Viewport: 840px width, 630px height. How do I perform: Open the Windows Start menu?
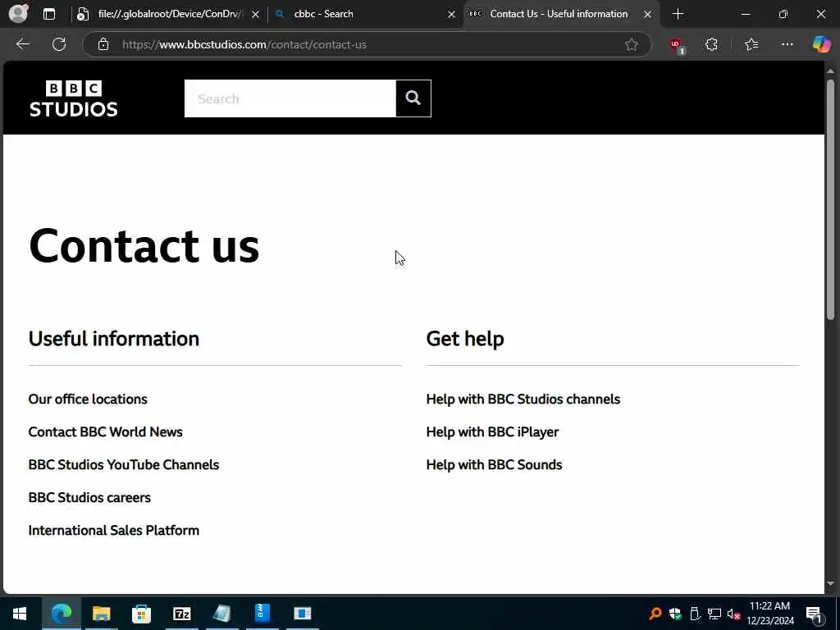click(x=20, y=613)
